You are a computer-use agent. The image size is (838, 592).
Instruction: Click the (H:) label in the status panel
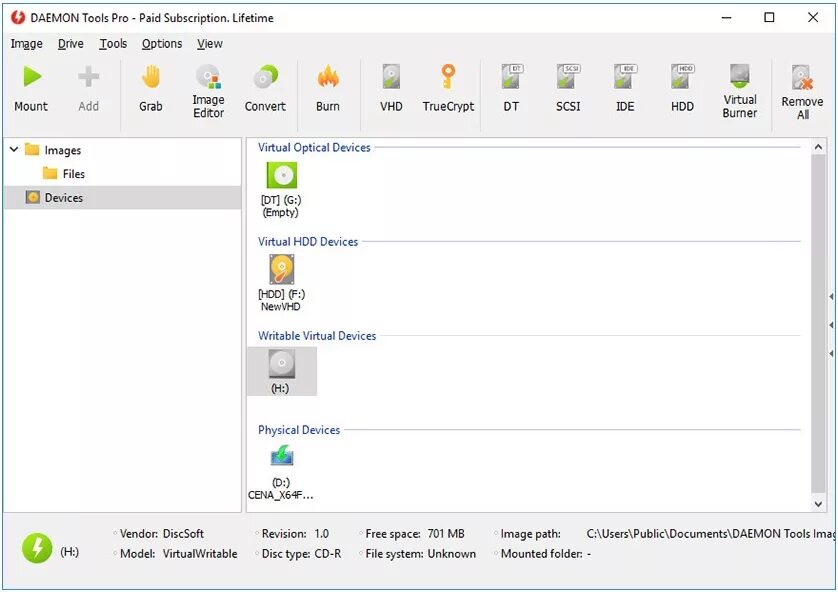[69, 551]
